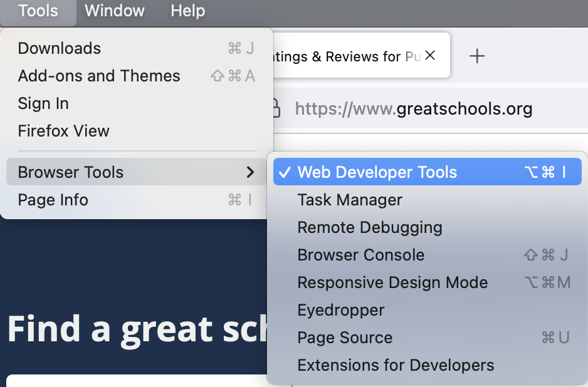Launch the Browser Console
The image size is (588, 387).
(427, 255)
